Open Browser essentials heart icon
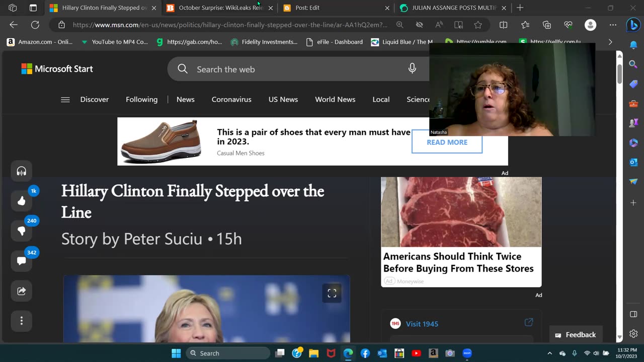644x362 pixels. (x=569, y=25)
